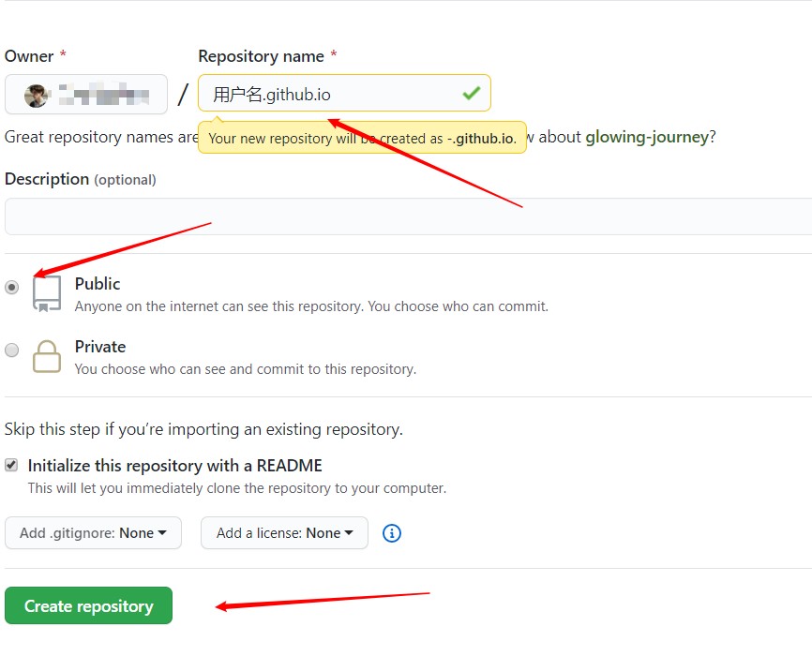Click 'Anyone on the internet can see' description
The width and height of the screenshot is (812, 656).
click(311, 306)
